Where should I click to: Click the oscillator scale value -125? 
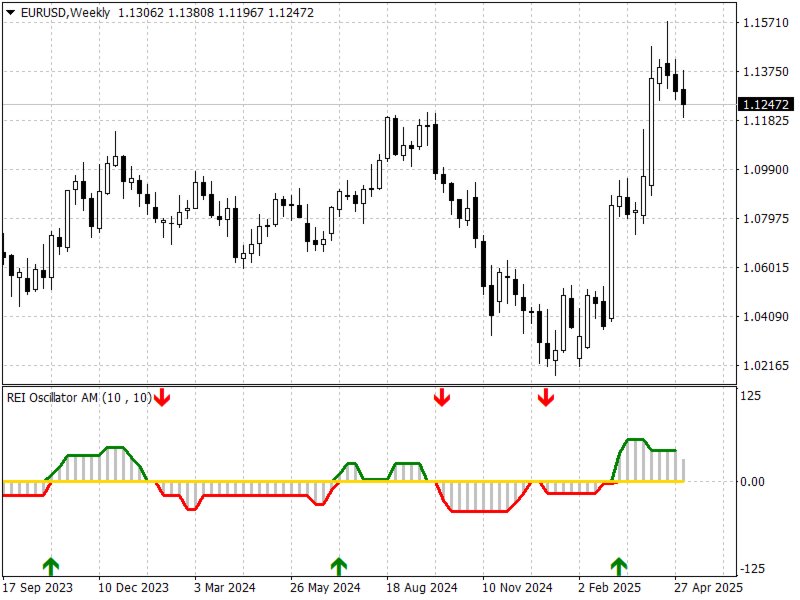(752, 568)
